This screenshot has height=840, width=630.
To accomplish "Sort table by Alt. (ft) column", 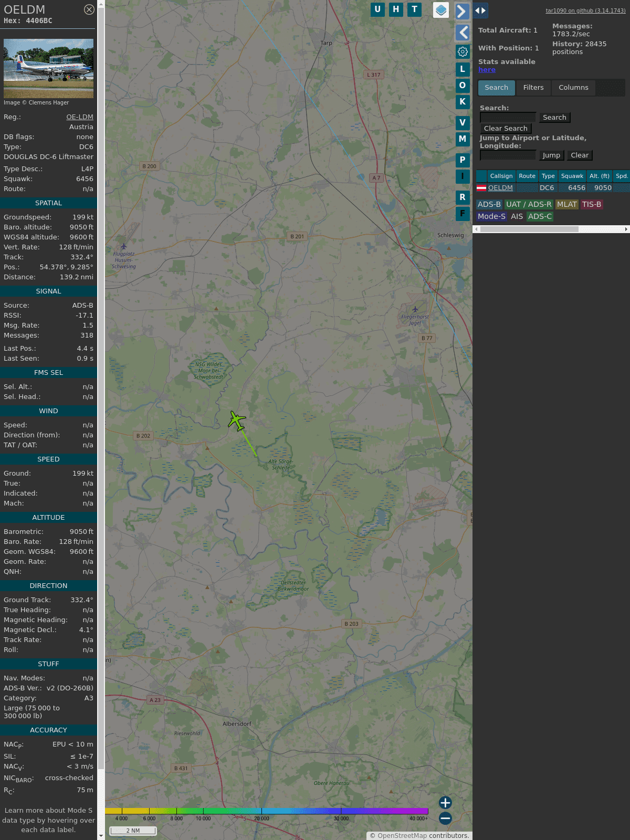I will pos(600,176).
